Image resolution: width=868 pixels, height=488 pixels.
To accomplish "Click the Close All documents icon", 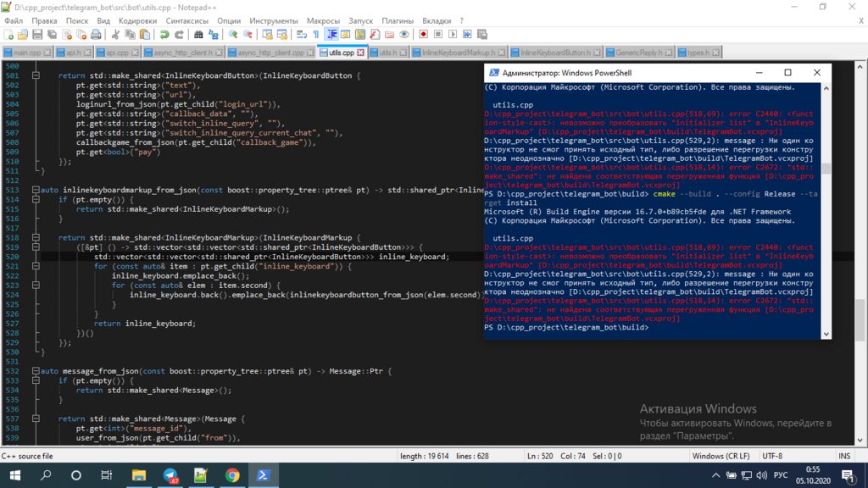I will click(x=81, y=34).
